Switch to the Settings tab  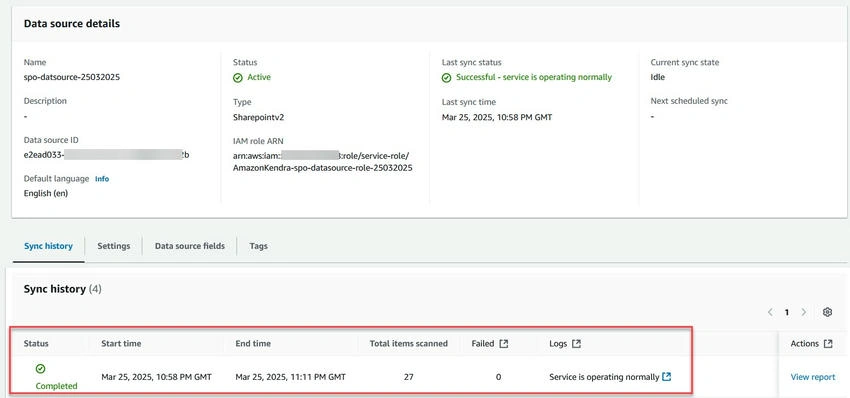[114, 246]
